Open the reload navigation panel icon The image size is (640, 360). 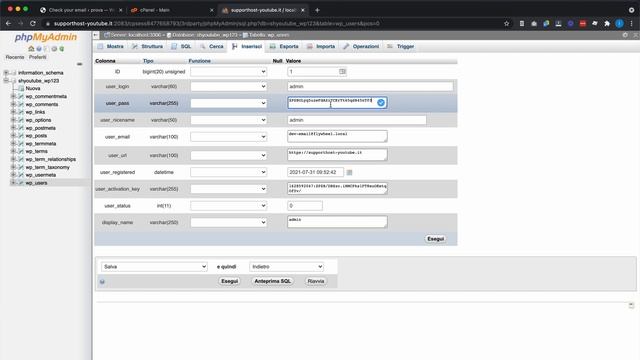62,49
